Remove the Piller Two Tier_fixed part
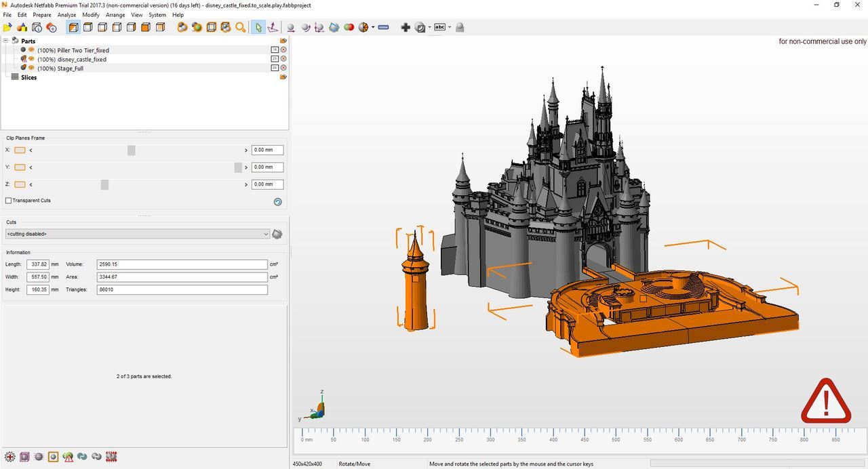868x469 pixels. point(283,49)
